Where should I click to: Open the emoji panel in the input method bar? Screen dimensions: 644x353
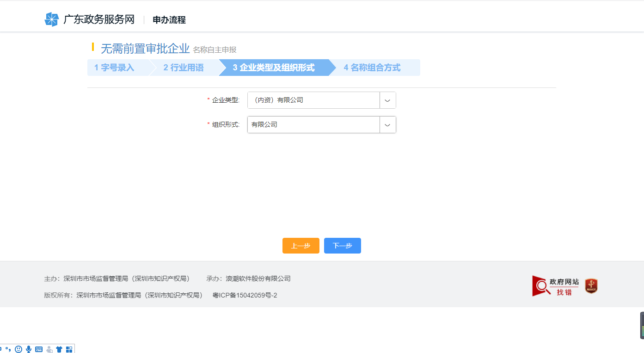pos(18,349)
